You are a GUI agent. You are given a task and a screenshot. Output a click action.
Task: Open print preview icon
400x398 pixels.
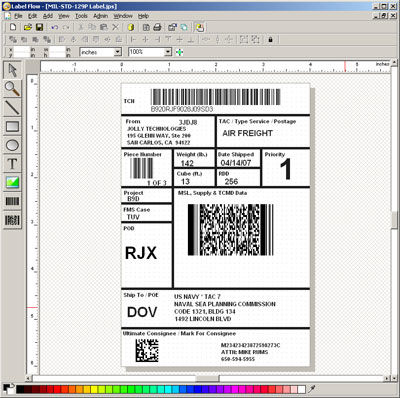pos(146,27)
